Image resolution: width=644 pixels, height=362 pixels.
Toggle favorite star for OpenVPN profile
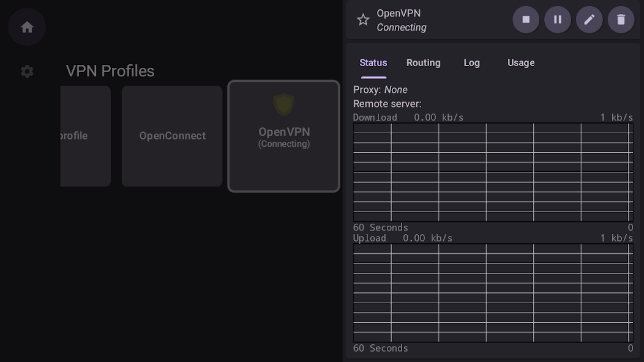pyautogui.click(x=363, y=20)
